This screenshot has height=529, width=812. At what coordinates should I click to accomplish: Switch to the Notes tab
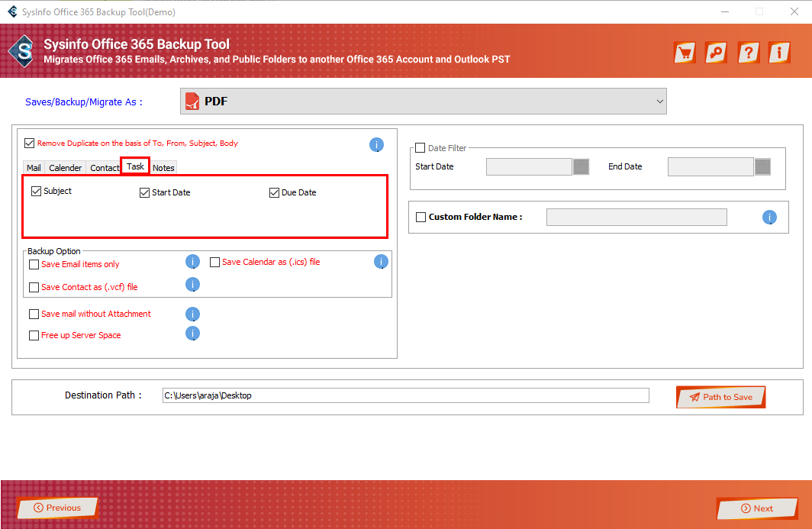[x=163, y=168]
